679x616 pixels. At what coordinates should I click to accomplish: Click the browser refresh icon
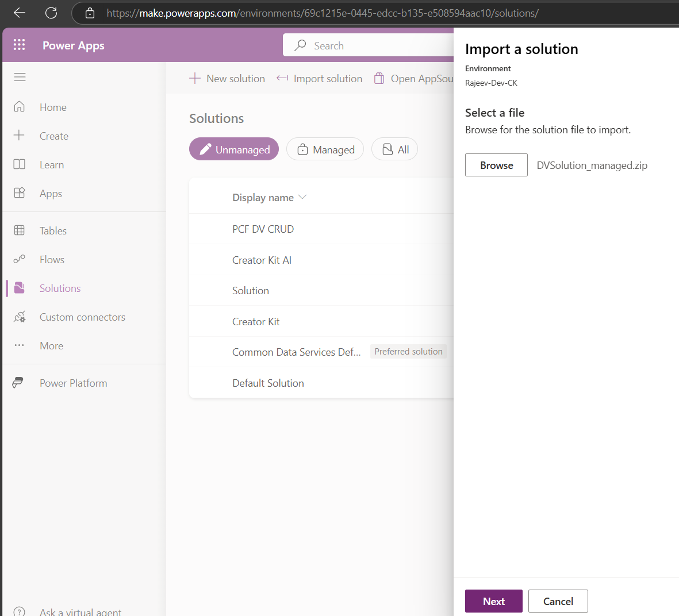pyautogui.click(x=51, y=13)
